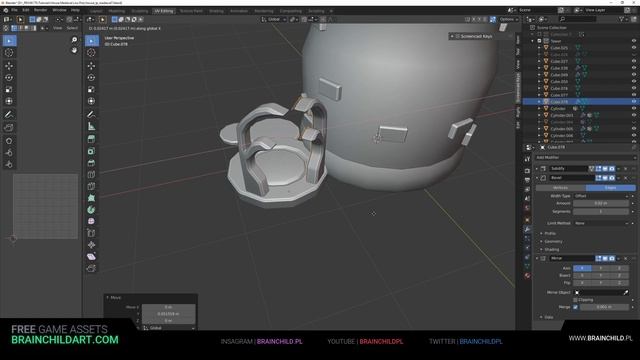The image size is (640, 360).
Task: Switch to the Shading workspace tab
Action: [216, 11]
